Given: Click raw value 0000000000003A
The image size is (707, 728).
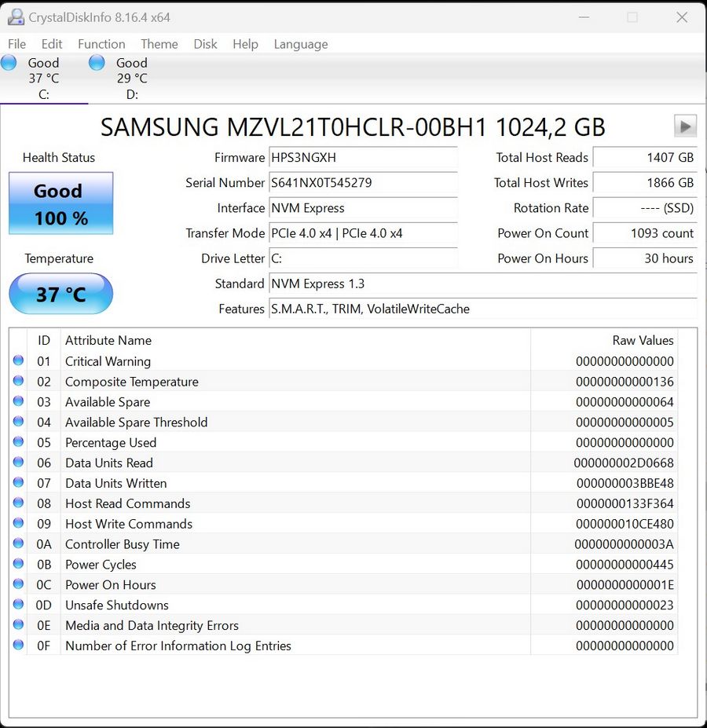Looking at the screenshot, I should [624, 544].
